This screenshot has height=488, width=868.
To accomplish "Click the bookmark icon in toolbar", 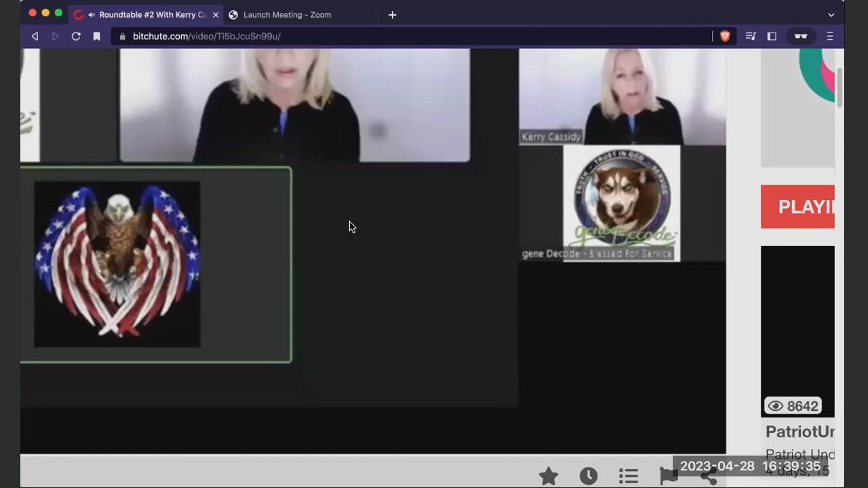I will pos(97,37).
